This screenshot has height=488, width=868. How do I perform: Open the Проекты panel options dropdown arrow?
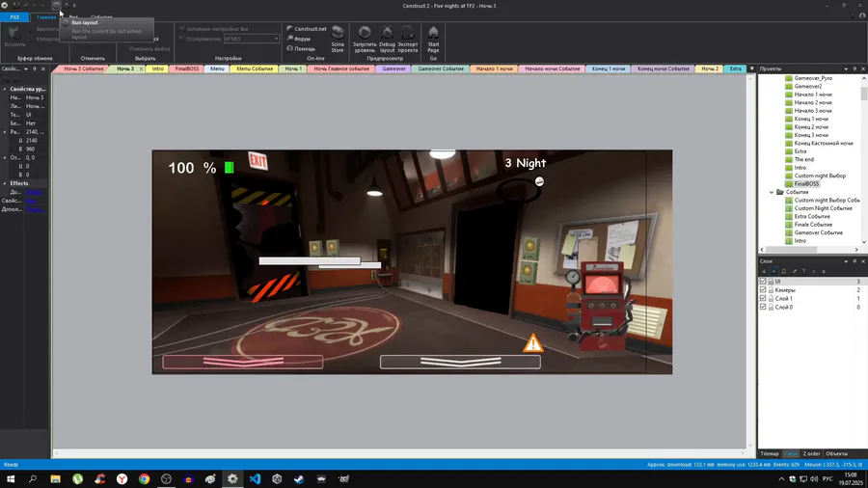click(x=846, y=68)
